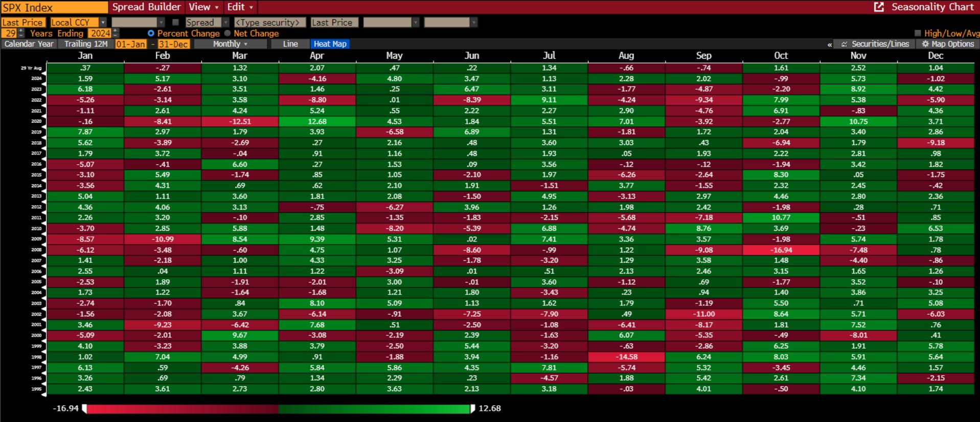
Task: Click the Feb 2009 cell showing -10.99
Action: 163,239
